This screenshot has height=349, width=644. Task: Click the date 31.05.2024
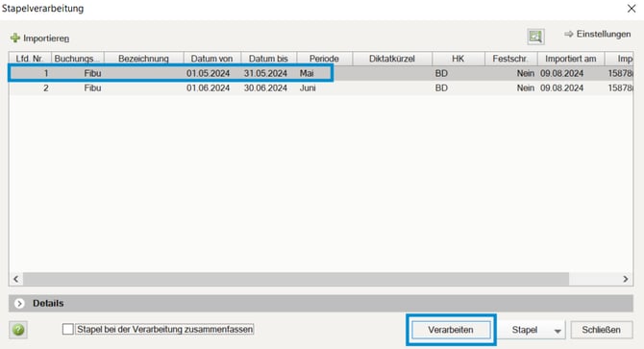(x=265, y=73)
